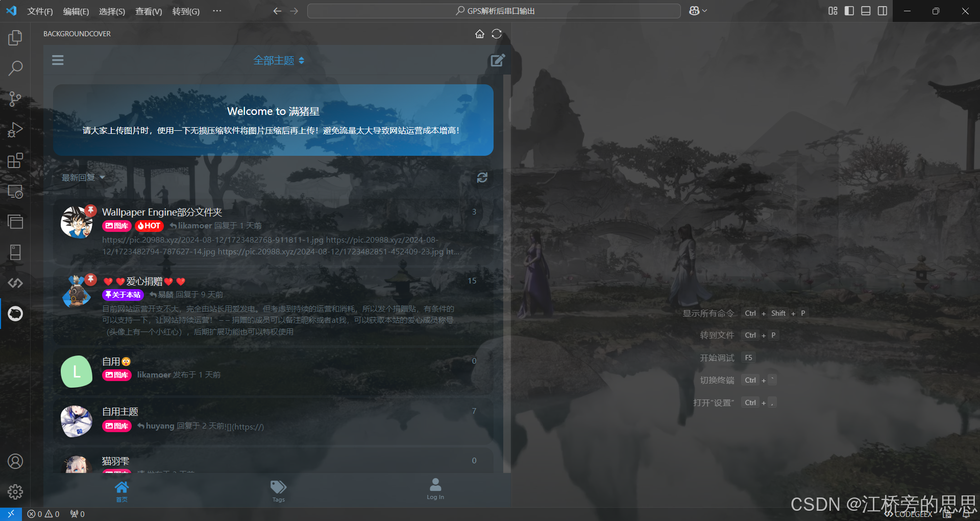The image size is (980, 521).
Task: Open the Accounts menu icon
Action: point(15,461)
